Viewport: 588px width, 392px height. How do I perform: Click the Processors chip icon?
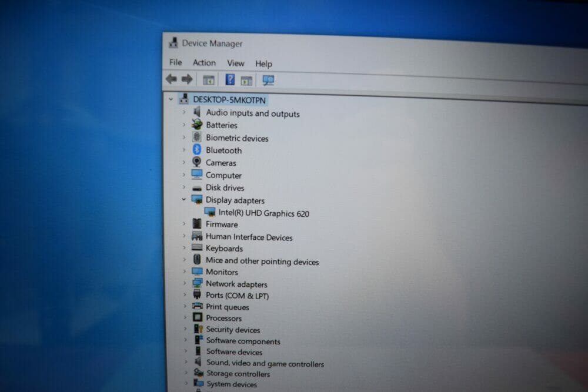click(198, 317)
